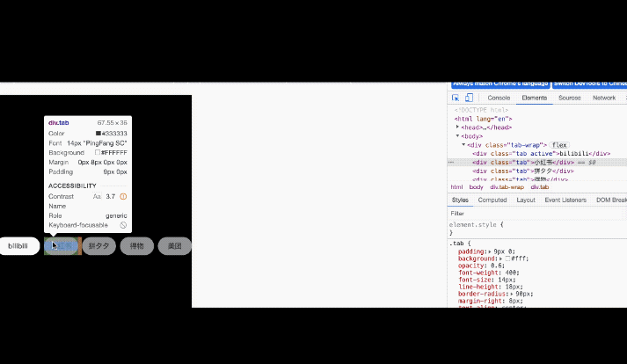627x364 pixels.
Task: Click the .tab selector in styles
Action: click(x=456, y=244)
